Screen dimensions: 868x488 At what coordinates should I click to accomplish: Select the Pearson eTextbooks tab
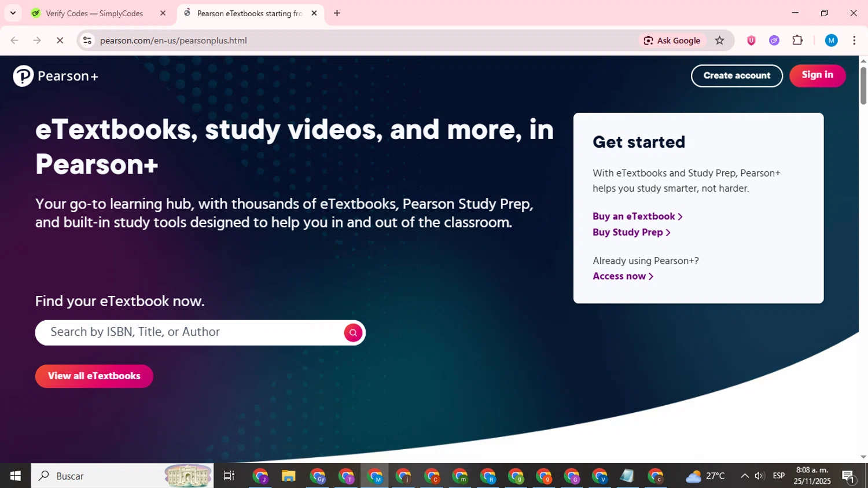point(250,13)
